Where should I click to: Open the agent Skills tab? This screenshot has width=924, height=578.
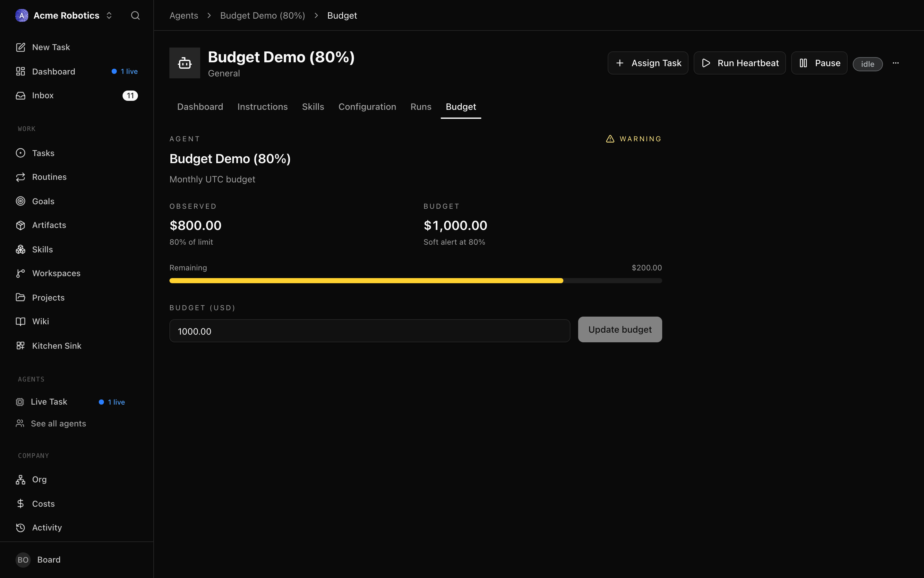[313, 107]
